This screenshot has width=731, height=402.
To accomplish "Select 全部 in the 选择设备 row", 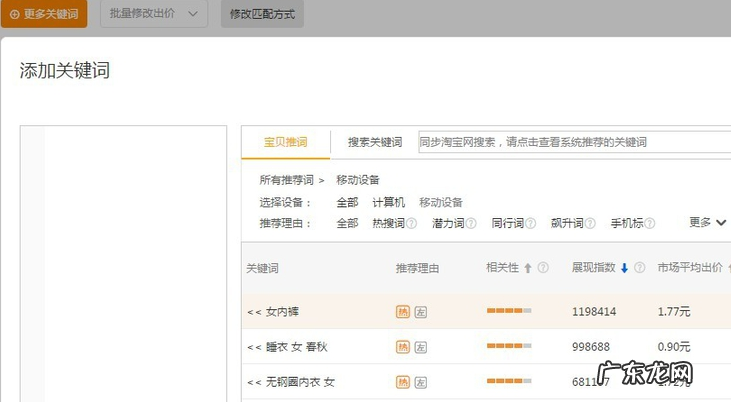I will (347, 202).
